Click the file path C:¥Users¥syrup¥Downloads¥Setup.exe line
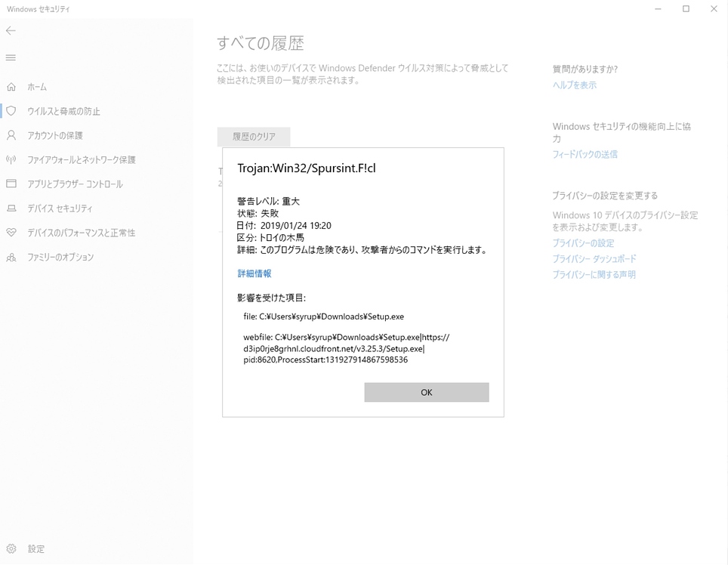728x565 pixels. [324, 316]
